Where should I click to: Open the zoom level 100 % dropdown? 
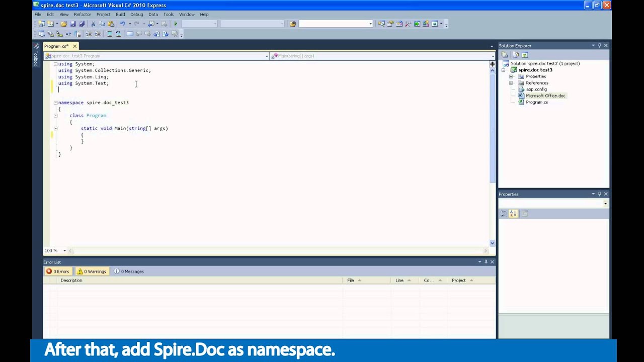point(64,250)
